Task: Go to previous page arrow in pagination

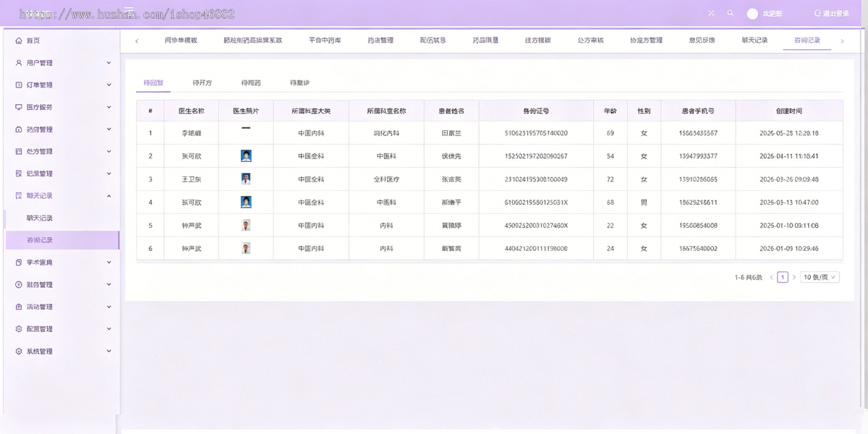Action: (772, 277)
